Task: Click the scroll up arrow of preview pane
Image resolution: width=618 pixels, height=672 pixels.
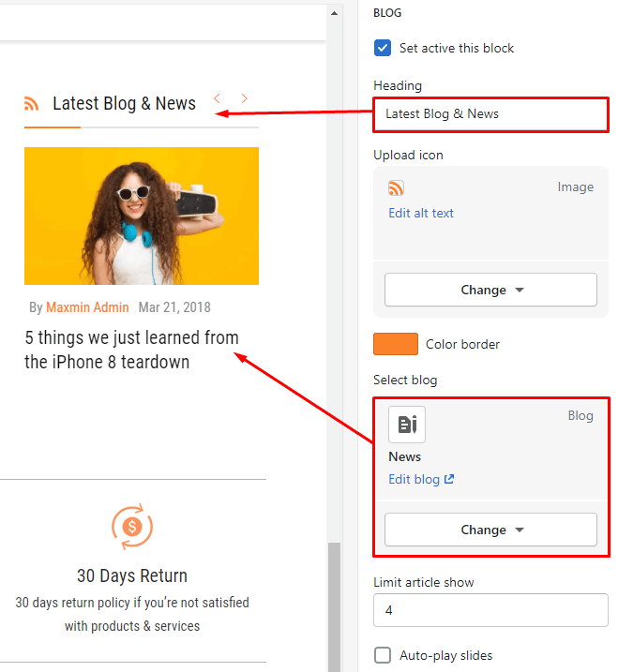Action: click(x=334, y=13)
